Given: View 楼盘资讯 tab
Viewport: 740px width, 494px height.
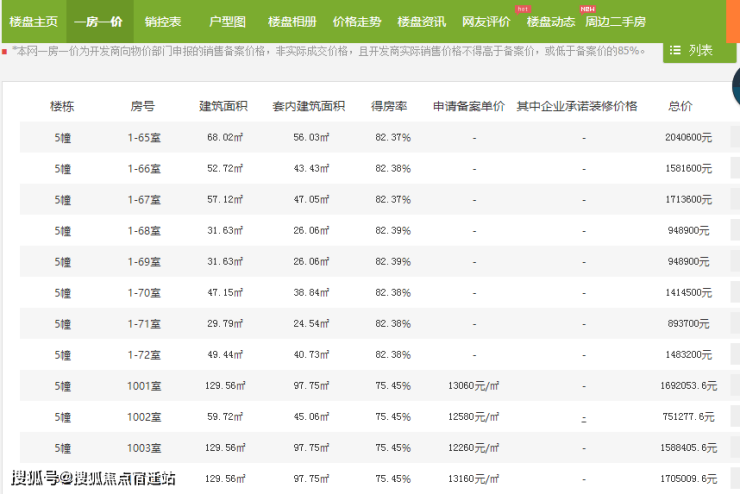Looking at the screenshot, I should tap(421, 22).
